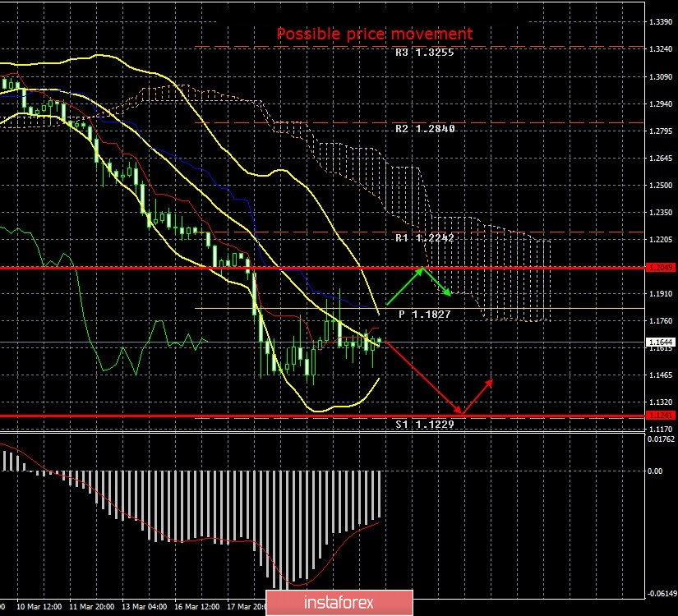
Task: Click the R3 1.3255 resistance label
Action: [x=425, y=53]
